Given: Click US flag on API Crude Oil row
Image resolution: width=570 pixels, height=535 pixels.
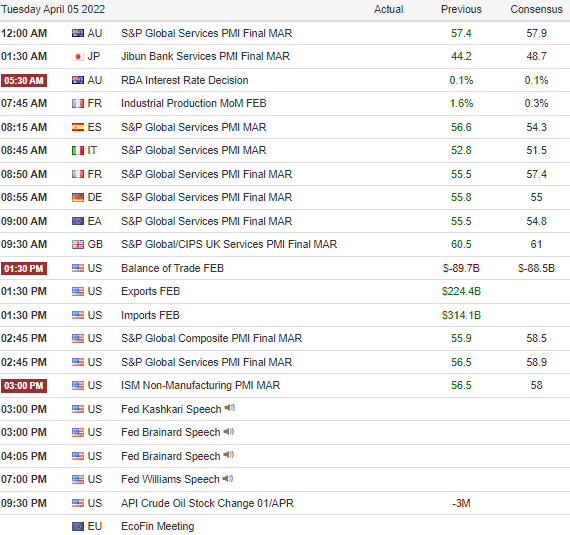Looking at the screenshot, I should pyautogui.click(x=78, y=503).
